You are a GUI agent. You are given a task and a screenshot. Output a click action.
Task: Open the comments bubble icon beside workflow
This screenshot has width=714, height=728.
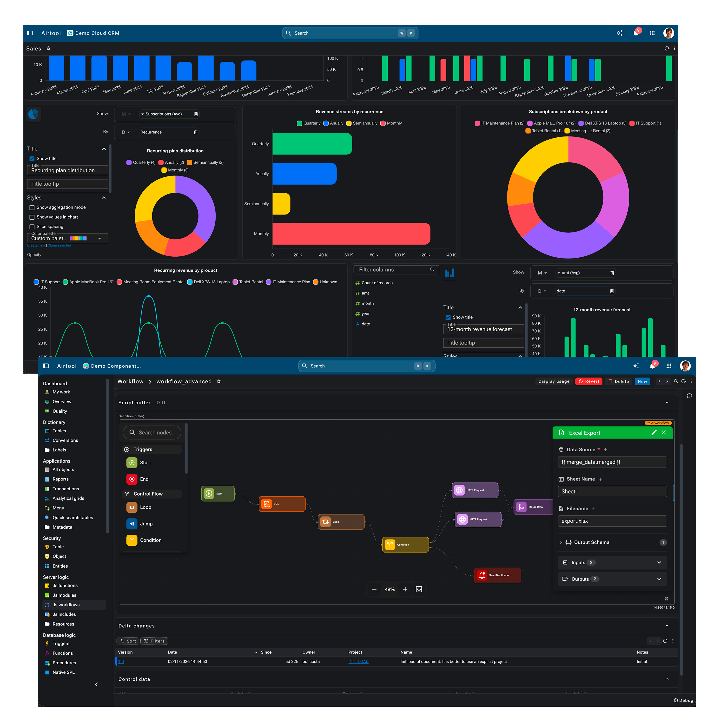click(x=689, y=395)
